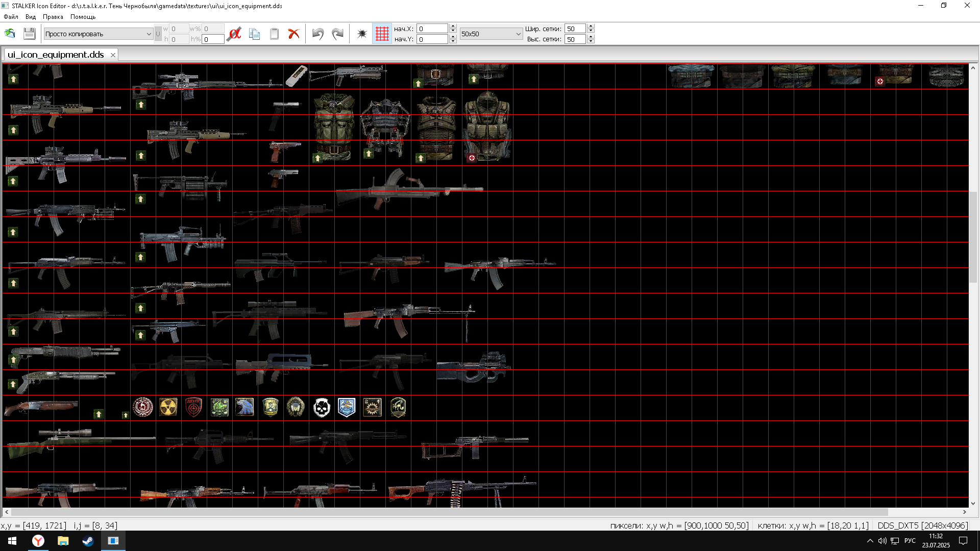Increase нач.Y with its up arrow

(453, 37)
